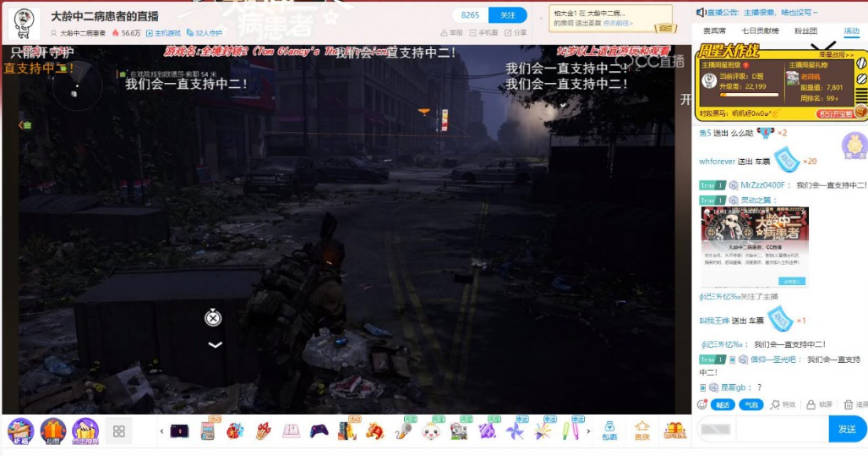Open the emoji smiley picker

(702, 405)
